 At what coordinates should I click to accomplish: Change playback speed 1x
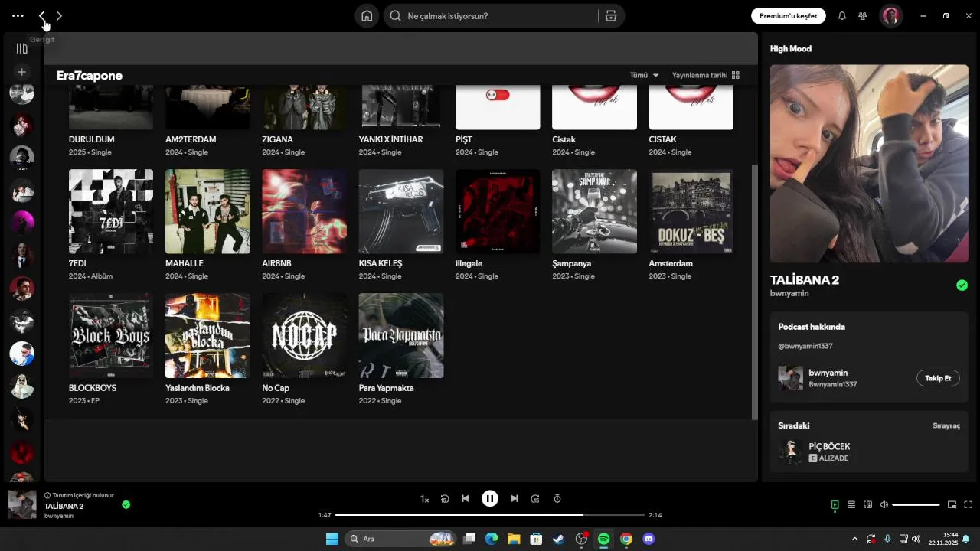(x=424, y=499)
